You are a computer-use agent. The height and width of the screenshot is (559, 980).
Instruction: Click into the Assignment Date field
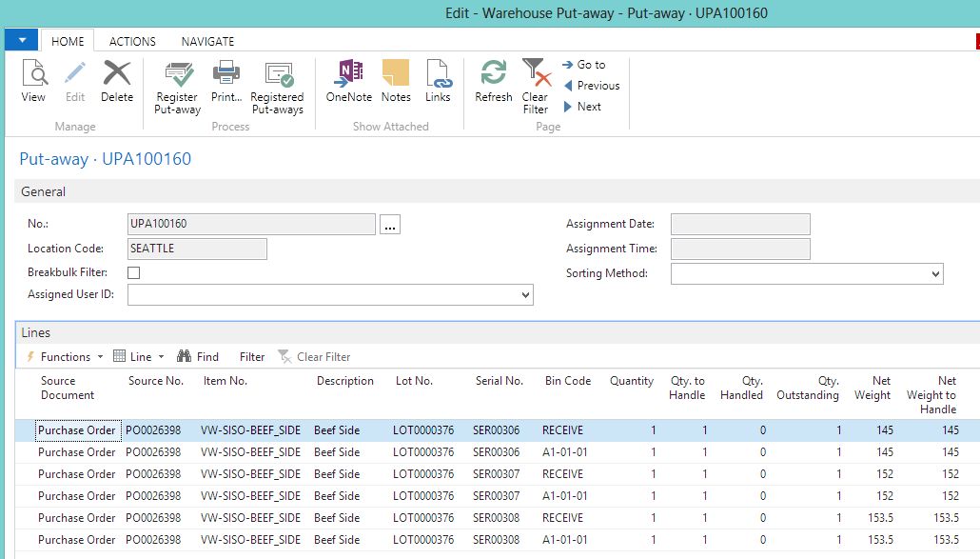pos(740,225)
